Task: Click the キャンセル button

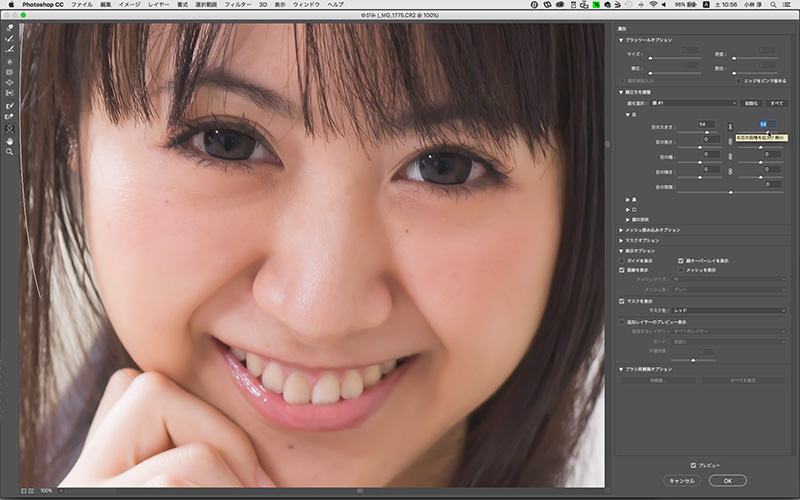Action: (682, 481)
